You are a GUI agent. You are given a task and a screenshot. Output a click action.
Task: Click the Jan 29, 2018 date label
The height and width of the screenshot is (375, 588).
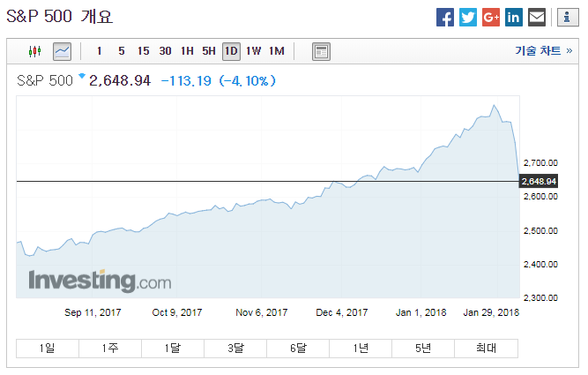pos(491,312)
